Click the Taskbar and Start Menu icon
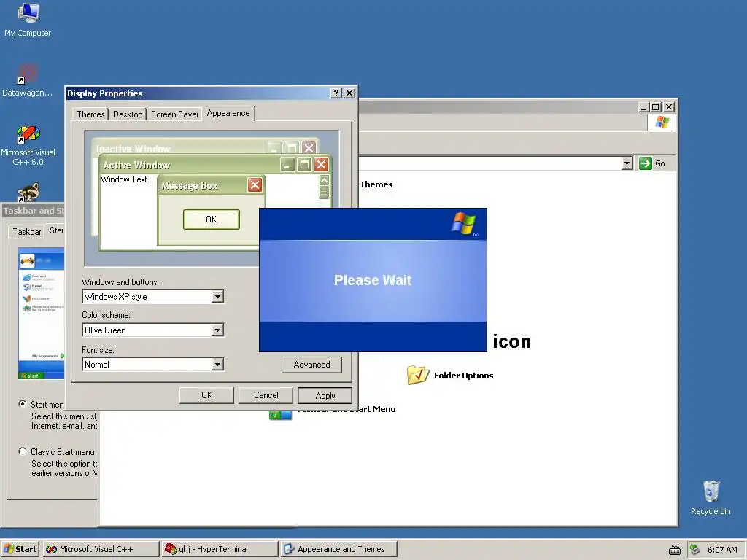Viewport: 747px width, 560px height. [280, 415]
